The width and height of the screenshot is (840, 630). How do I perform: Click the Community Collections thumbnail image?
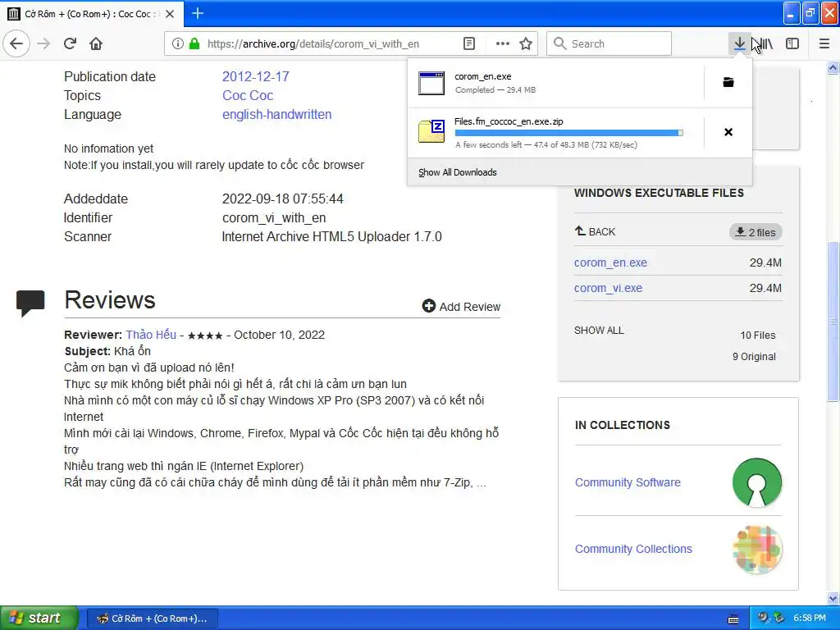(756, 549)
